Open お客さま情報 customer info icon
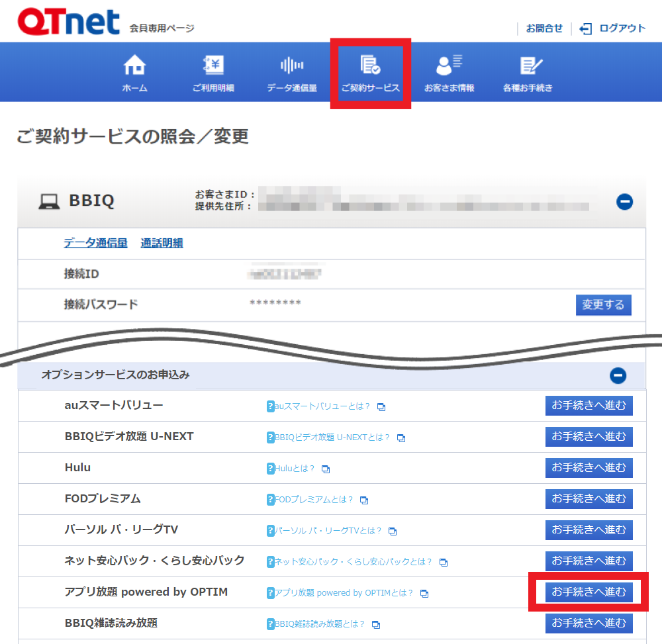The height and width of the screenshot is (644, 662). click(x=449, y=66)
